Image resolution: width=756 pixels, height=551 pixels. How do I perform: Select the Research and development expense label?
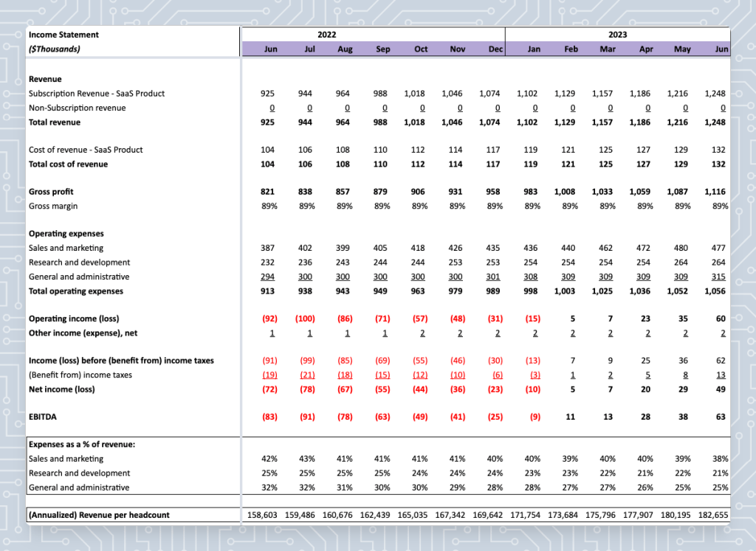point(79,263)
